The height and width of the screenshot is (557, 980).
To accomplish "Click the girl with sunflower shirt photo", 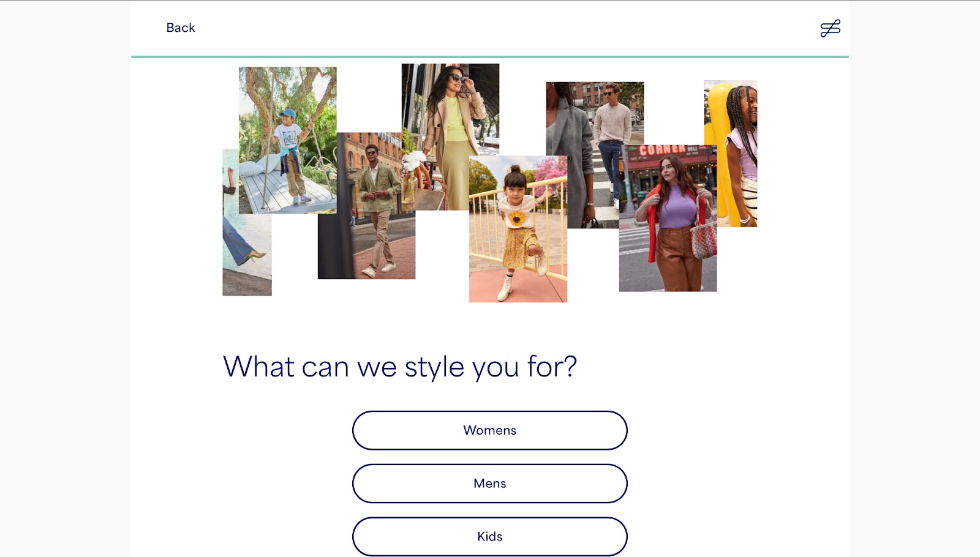I will 518,229.
